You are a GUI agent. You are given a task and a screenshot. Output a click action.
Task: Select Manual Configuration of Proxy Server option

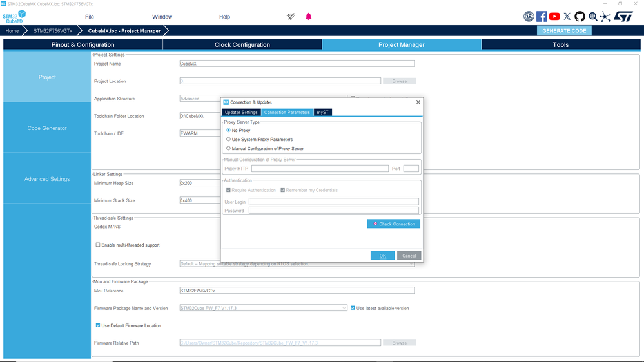point(228,148)
